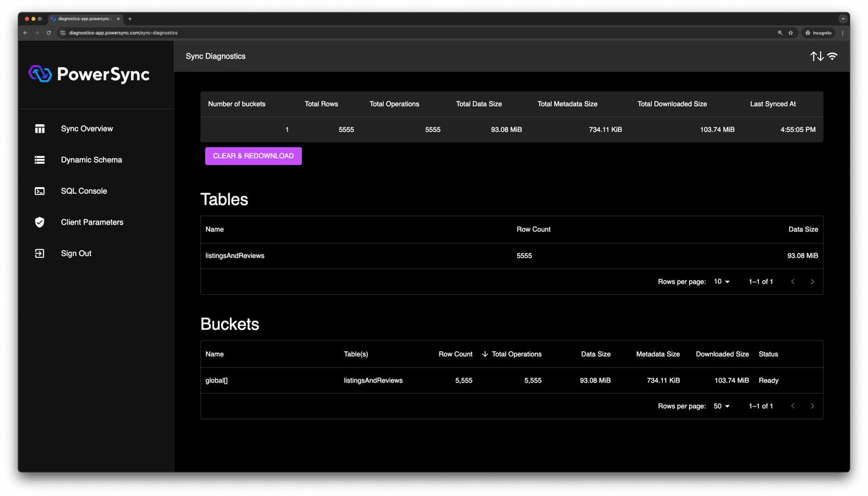Click the browser zoom magnifier icon
Screen dimensions: 868x496
pyautogui.click(x=780, y=33)
